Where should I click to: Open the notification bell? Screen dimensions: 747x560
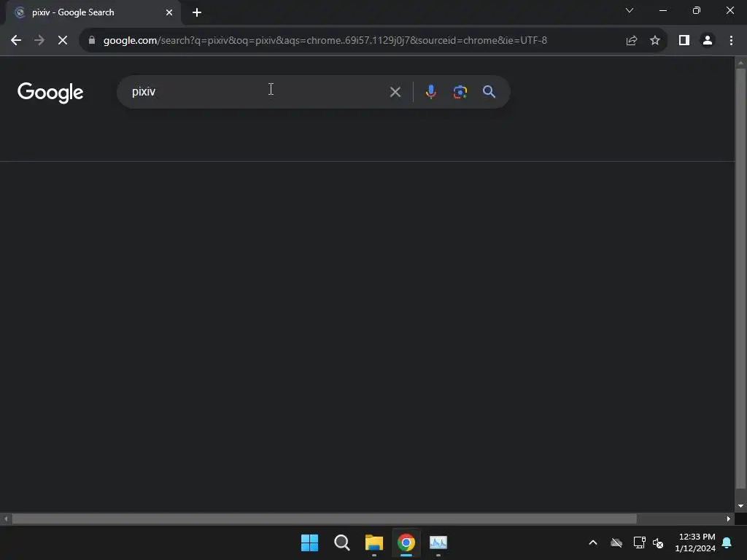click(x=727, y=542)
